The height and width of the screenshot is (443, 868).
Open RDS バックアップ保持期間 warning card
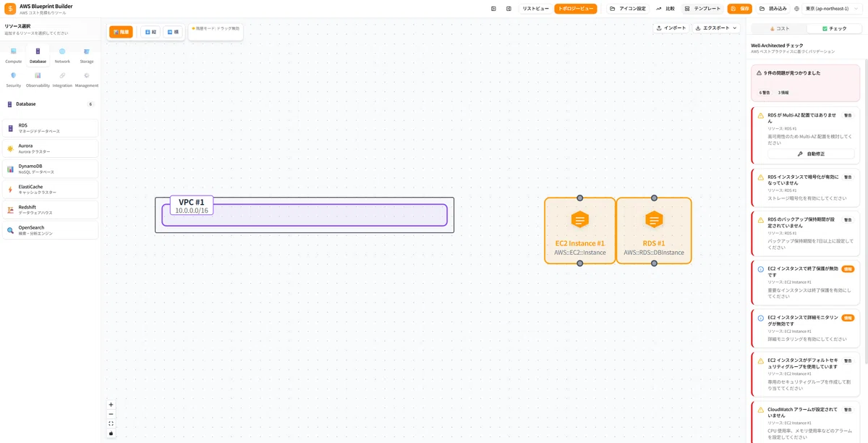pos(807,233)
